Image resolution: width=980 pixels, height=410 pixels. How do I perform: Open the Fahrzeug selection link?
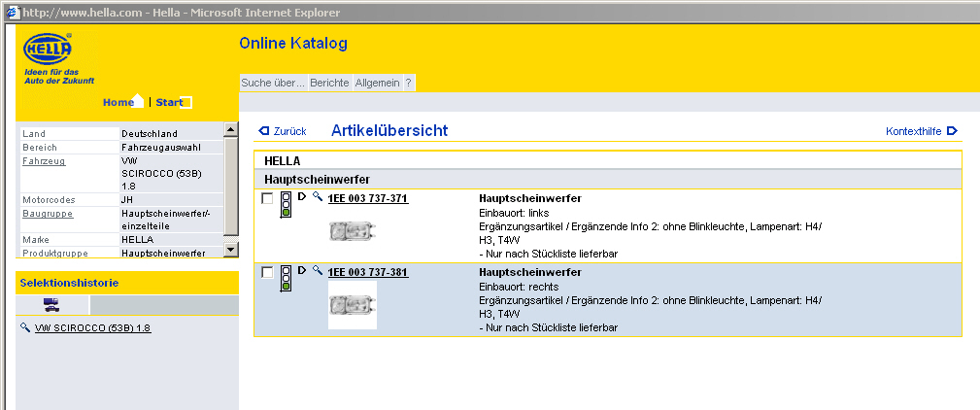[44, 160]
